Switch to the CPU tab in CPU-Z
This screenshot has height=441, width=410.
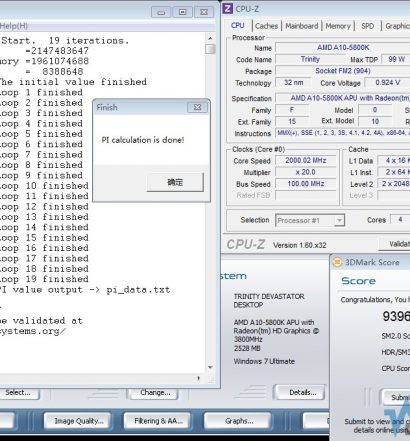[x=238, y=26]
